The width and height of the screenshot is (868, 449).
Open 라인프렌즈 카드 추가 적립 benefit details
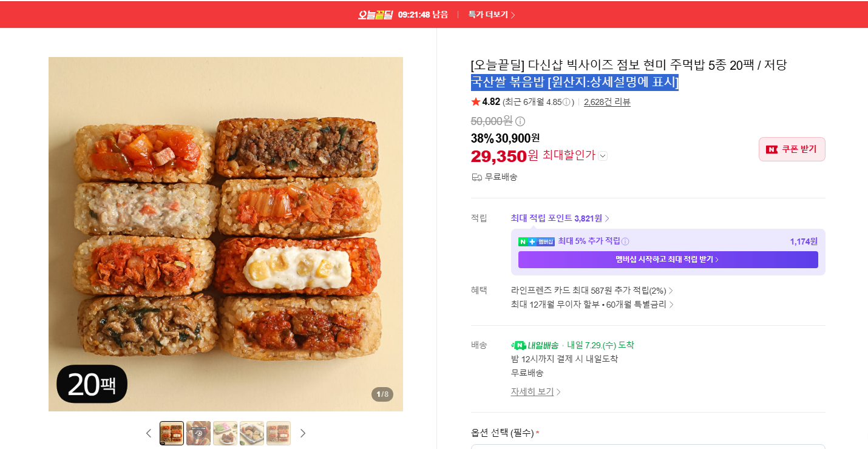592,291
